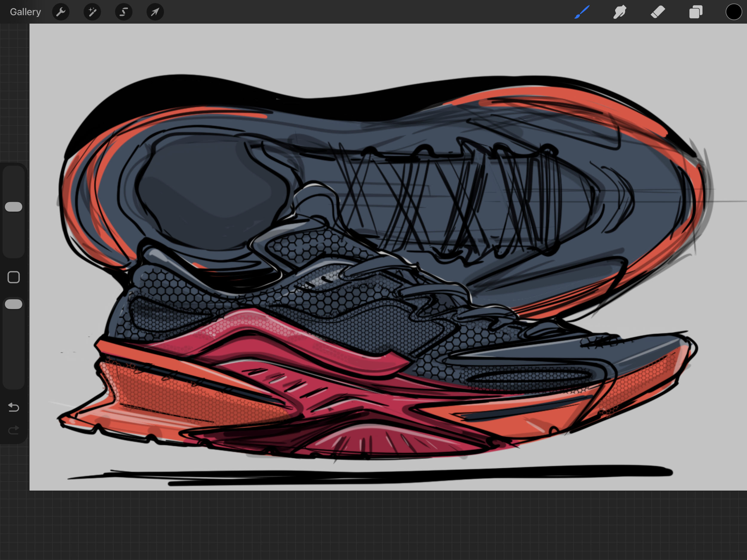Click the brush size slider handle
This screenshot has height=560, width=747.
pyautogui.click(x=13, y=207)
